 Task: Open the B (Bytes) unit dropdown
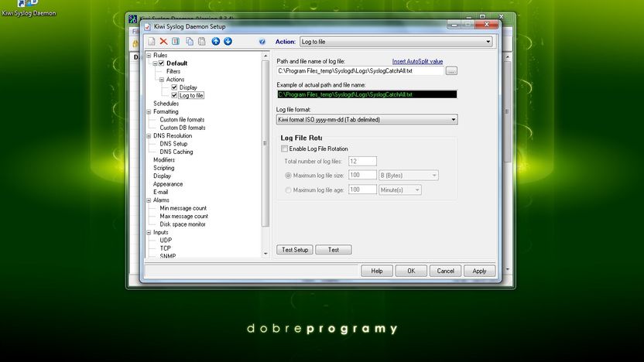tap(408, 176)
